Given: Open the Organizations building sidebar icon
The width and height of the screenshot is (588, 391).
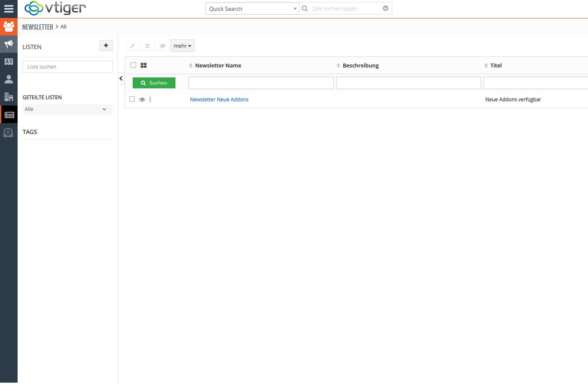Looking at the screenshot, I should pyautogui.click(x=8, y=97).
